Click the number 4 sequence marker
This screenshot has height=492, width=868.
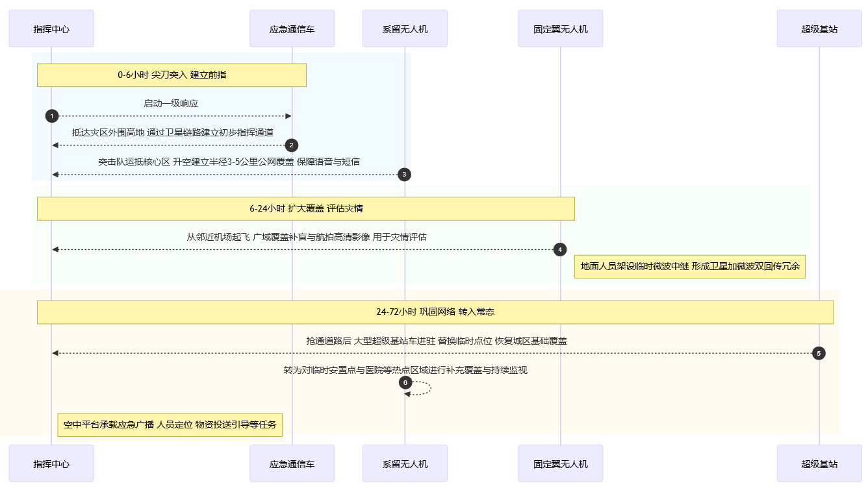pyautogui.click(x=559, y=249)
